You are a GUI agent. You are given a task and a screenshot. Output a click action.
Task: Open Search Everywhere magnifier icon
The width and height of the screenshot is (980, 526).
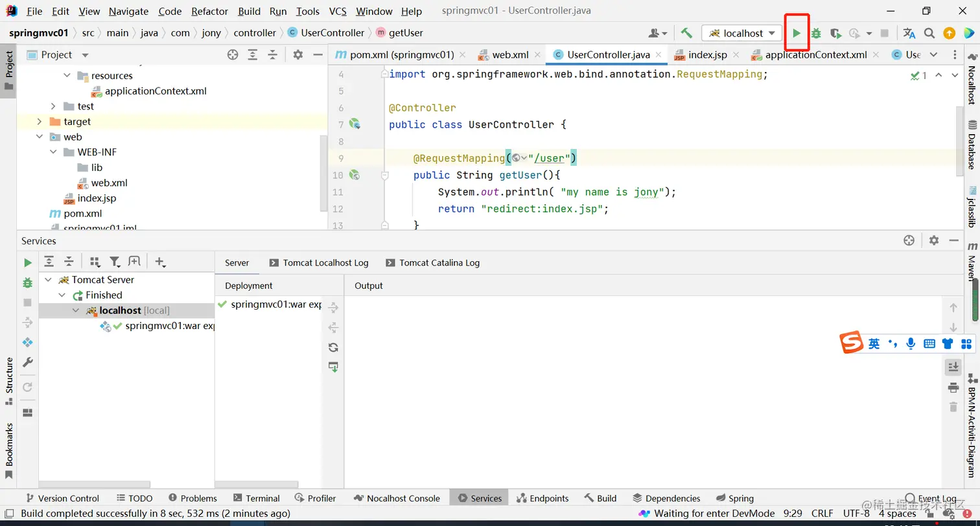[929, 33]
